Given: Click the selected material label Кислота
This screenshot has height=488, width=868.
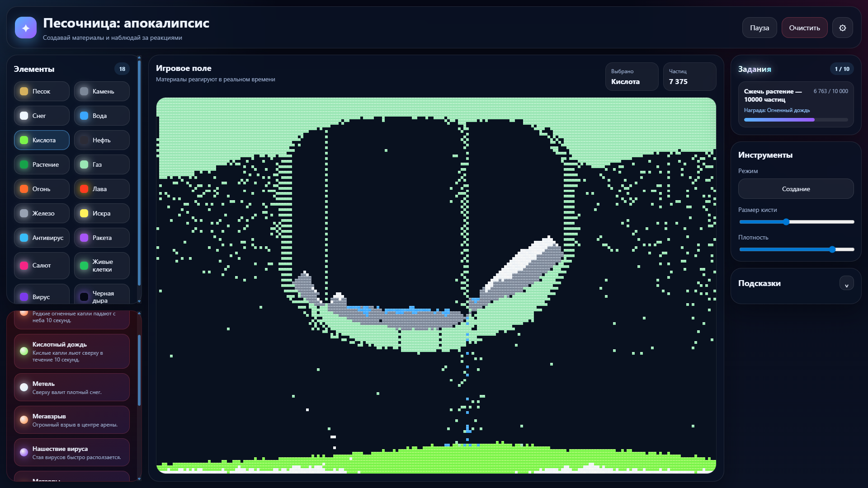Looking at the screenshot, I should [625, 81].
